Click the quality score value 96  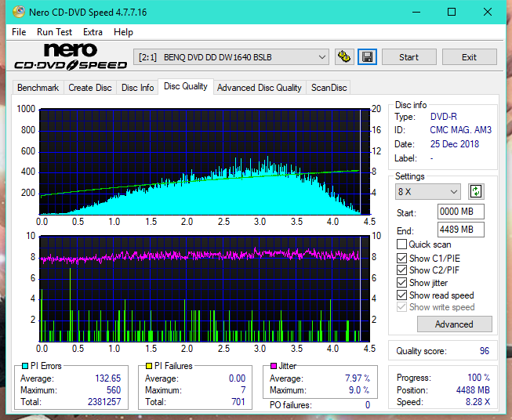(x=485, y=351)
